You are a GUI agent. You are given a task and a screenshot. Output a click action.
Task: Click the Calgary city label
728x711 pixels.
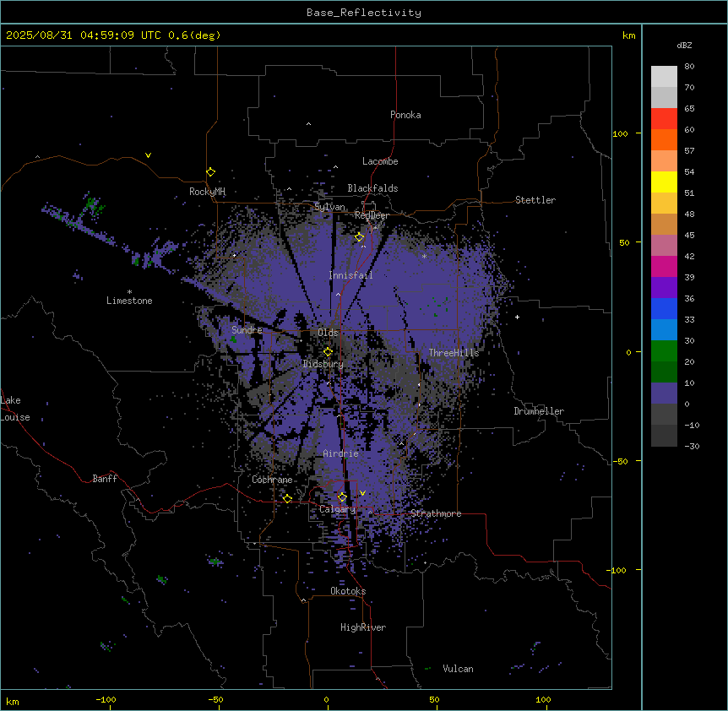pos(338,509)
